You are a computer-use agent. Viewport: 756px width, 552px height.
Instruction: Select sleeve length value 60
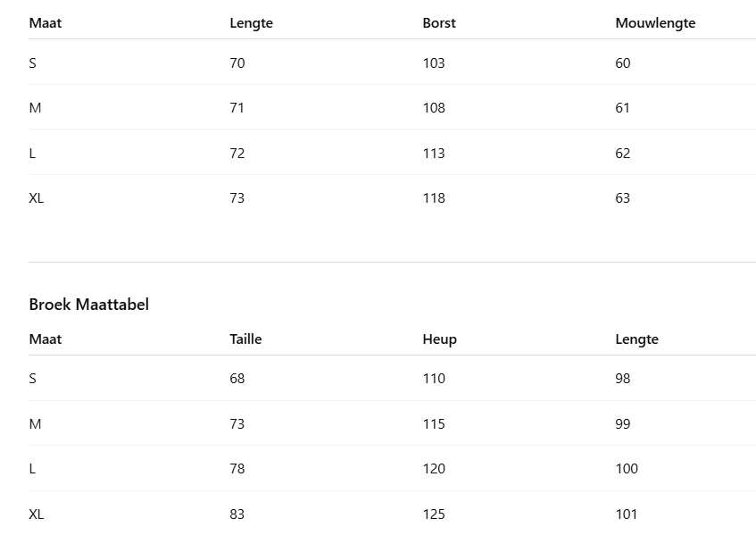(x=623, y=63)
